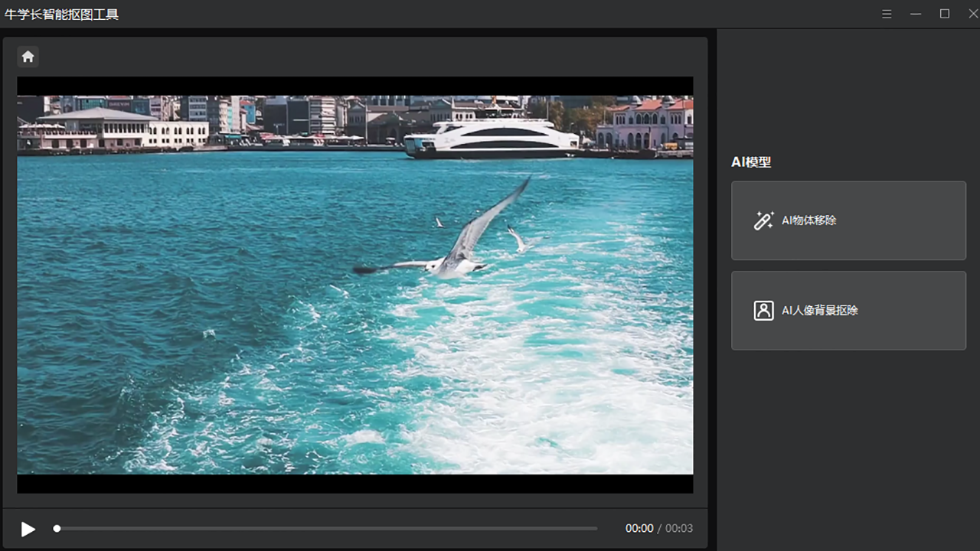Click the white ferry in the video
This screenshot has height=551, width=980.
click(492, 138)
